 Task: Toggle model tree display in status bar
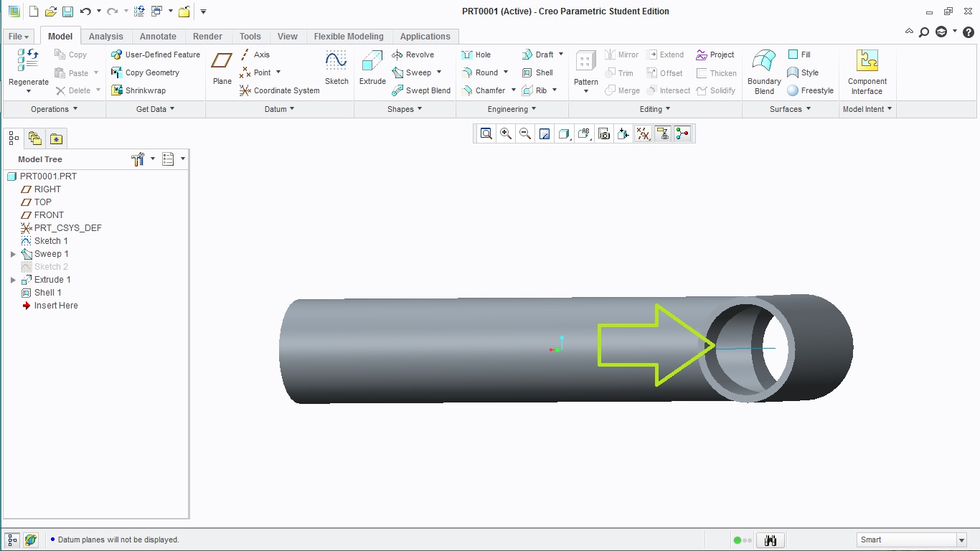point(13,540)
